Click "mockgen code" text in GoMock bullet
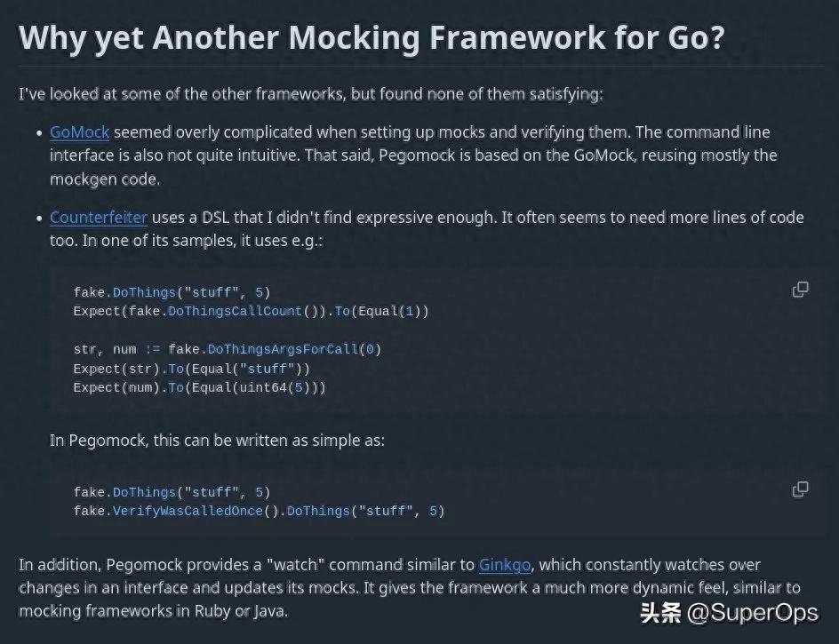 102,179
